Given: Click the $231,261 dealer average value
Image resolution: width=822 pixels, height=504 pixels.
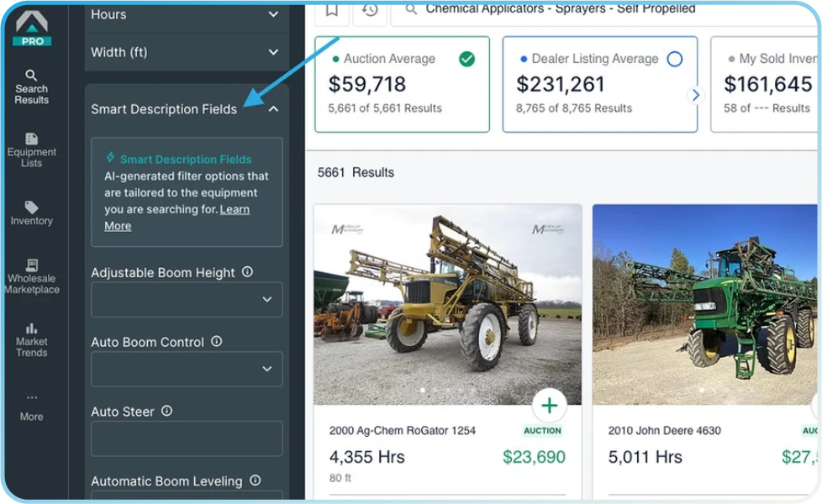Looking at the screenshot, I should click(561, 84).
